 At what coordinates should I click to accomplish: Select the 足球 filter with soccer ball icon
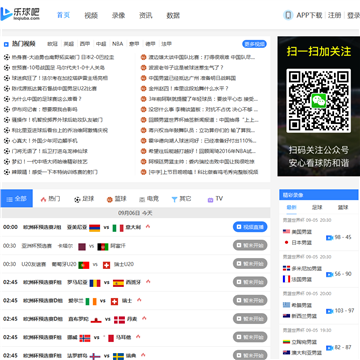tap(84, 199)
